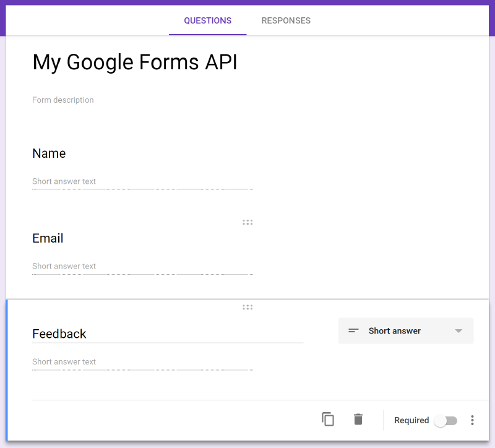Toggle the Required switch
The width and height of the screenshot is (495, 448).
pyautogui.click(x=445, y=421)
